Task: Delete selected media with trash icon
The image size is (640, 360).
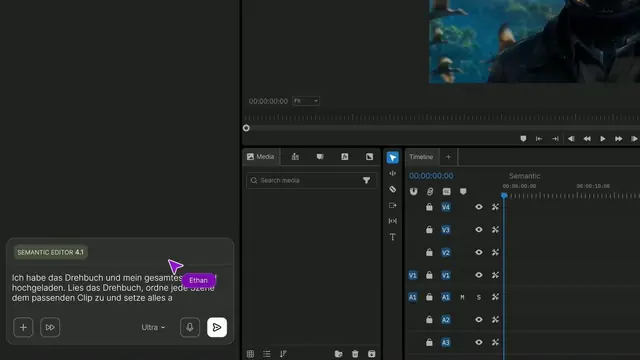Action: pos(355,354)
